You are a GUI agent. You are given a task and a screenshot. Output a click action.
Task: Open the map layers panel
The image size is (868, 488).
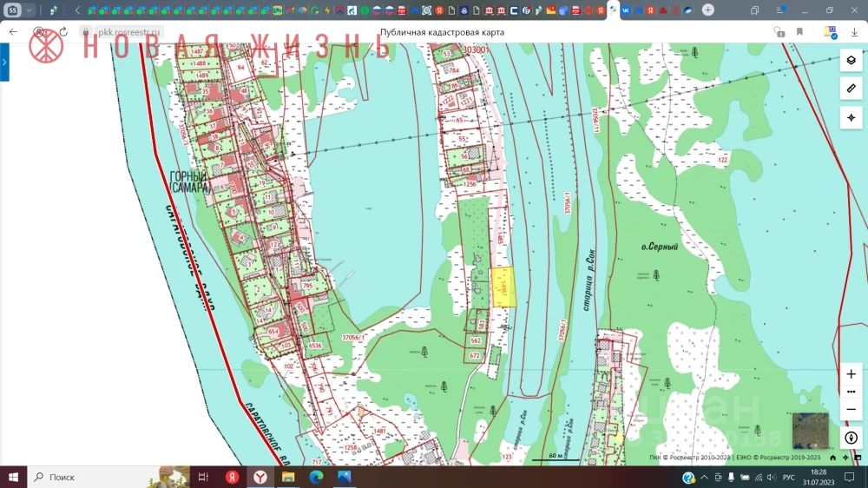(851, 60)
